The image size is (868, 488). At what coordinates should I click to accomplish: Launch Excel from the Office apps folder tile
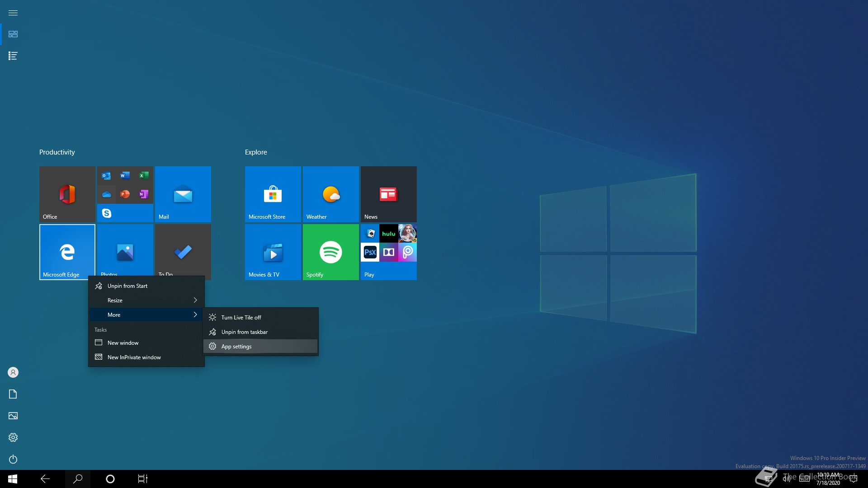tap(144, 175)
